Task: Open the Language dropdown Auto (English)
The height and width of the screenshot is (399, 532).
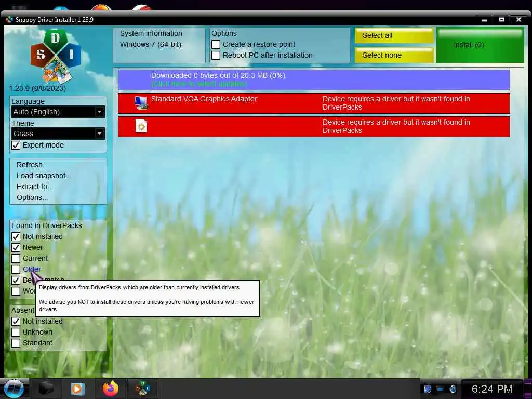Action: (x=58, y=112)
